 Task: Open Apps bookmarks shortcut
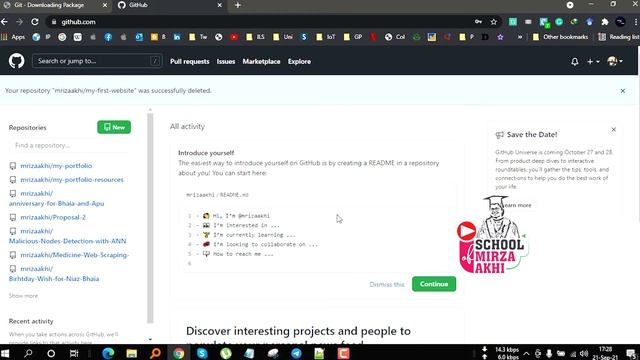[13, 37]
